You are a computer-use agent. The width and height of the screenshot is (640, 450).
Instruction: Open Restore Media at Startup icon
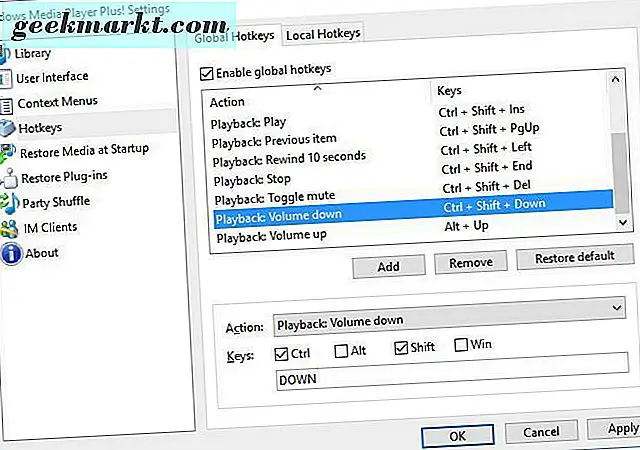point(8,150)
